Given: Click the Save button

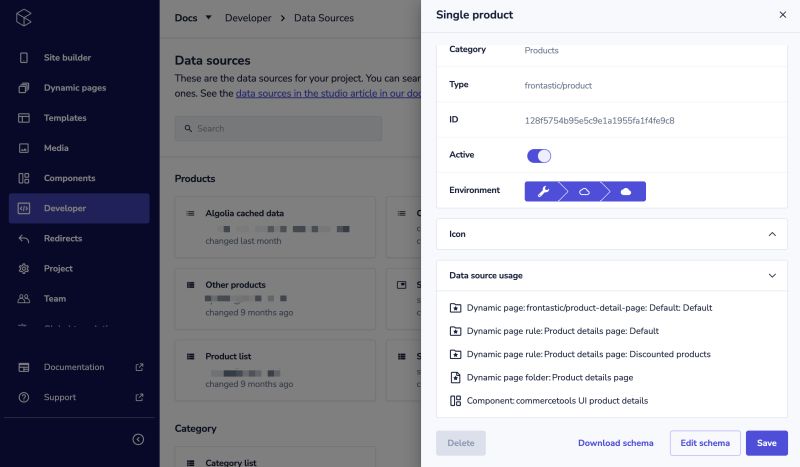Looking at the screenshot, I should point(766,443).
